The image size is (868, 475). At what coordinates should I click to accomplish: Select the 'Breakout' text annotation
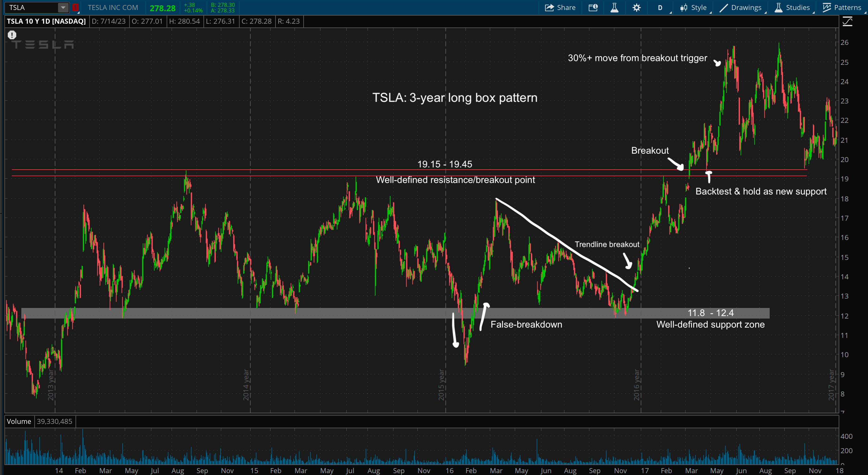(650, 150)
